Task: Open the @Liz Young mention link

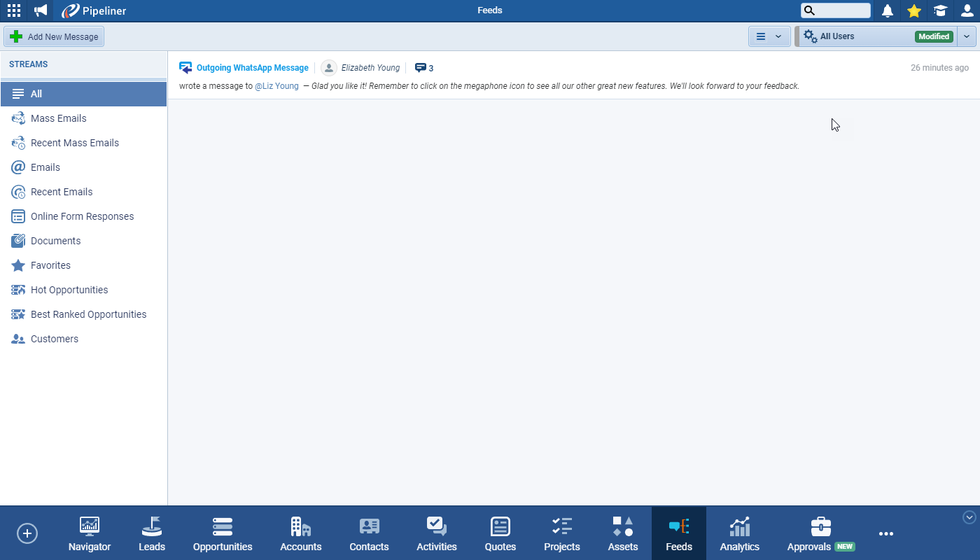Action: pos(276,86)
